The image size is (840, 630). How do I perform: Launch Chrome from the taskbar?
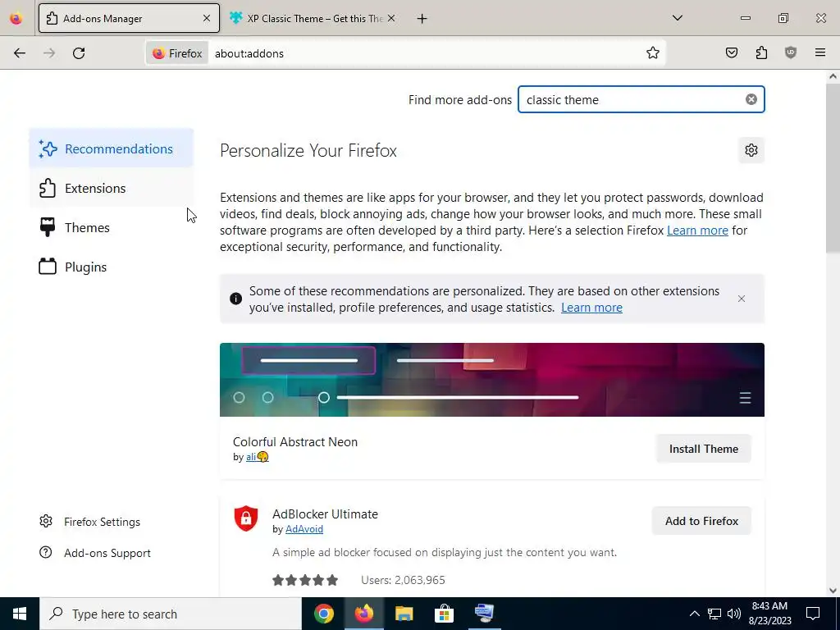[323, 614]
